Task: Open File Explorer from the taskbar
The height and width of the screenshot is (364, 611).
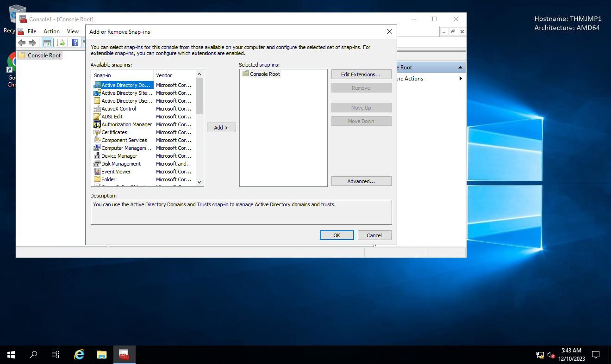Action: click(102, 355)
